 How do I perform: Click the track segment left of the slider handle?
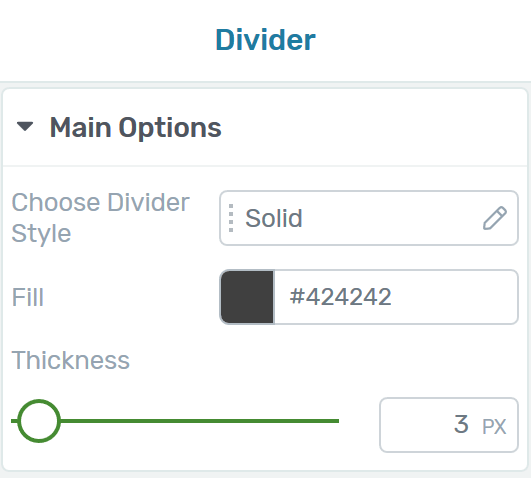14,421
